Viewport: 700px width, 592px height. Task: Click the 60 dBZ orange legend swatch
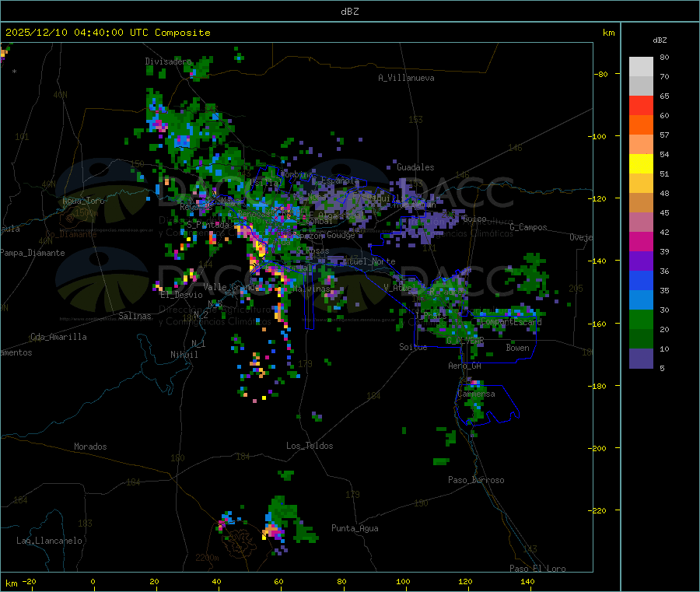[641, 125]
